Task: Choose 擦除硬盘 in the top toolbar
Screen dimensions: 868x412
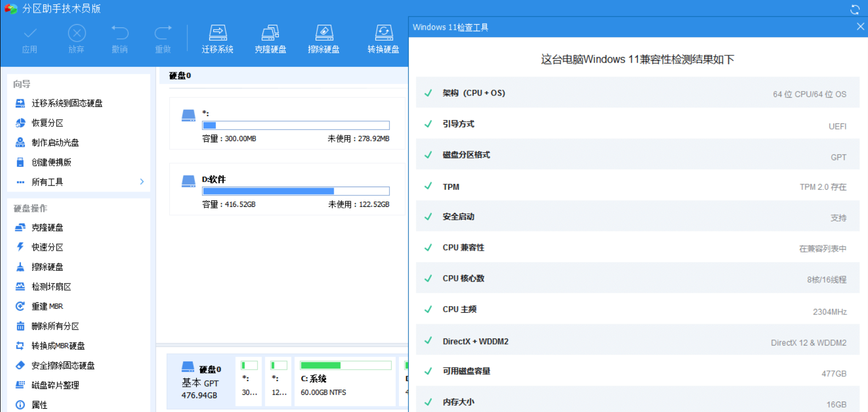Action: click(324, 39)
